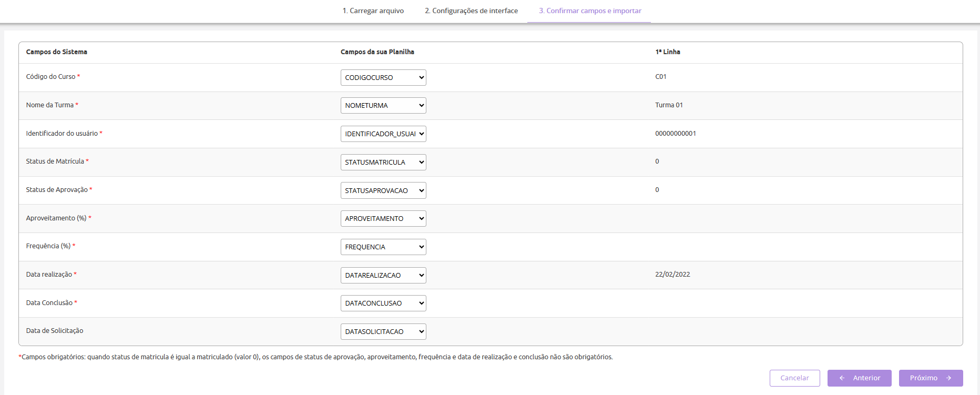Expand the APROVEITAMENTO dropdown
980x395 pixels.
coord(383,219)
